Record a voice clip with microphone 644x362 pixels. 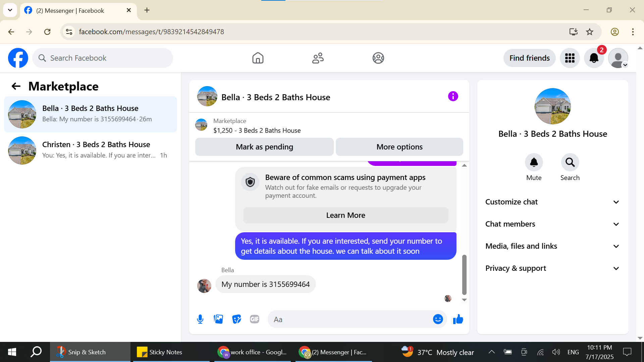point(200,319)
